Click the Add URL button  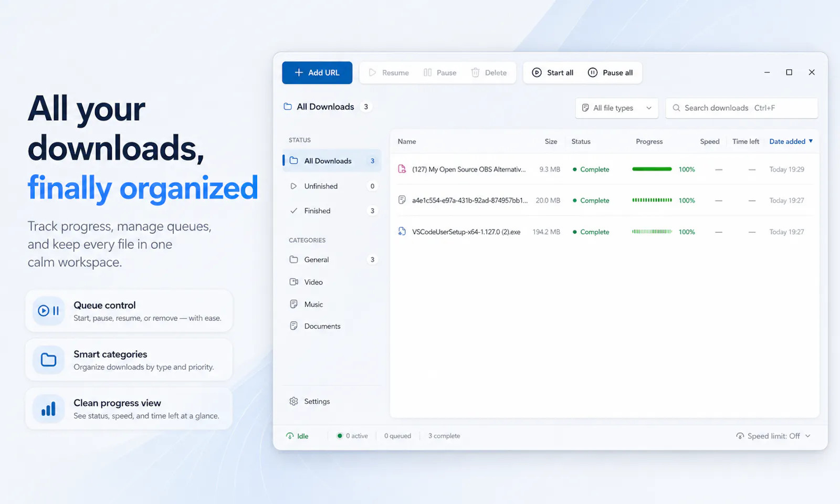317,72
